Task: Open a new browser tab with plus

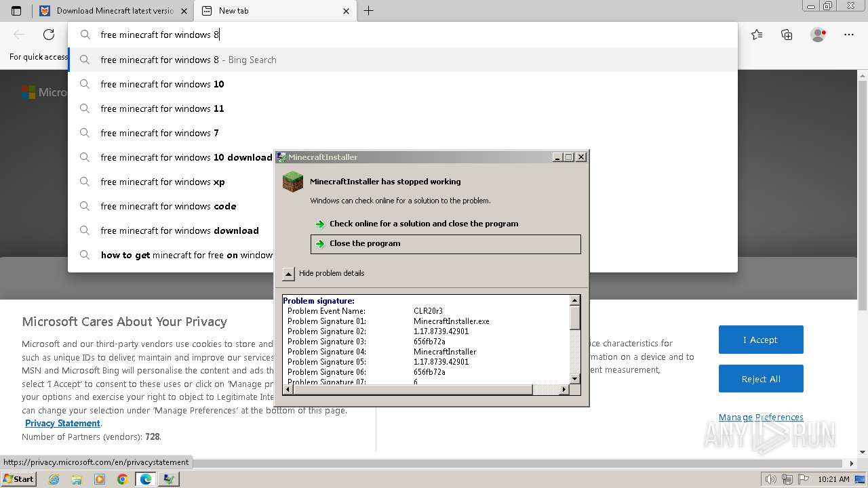Action: pos(369,11)
